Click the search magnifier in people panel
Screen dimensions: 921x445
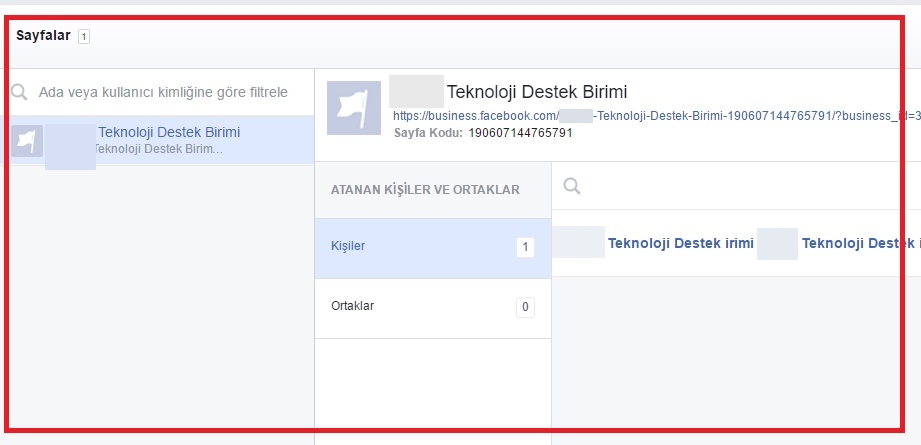[572, 186]
